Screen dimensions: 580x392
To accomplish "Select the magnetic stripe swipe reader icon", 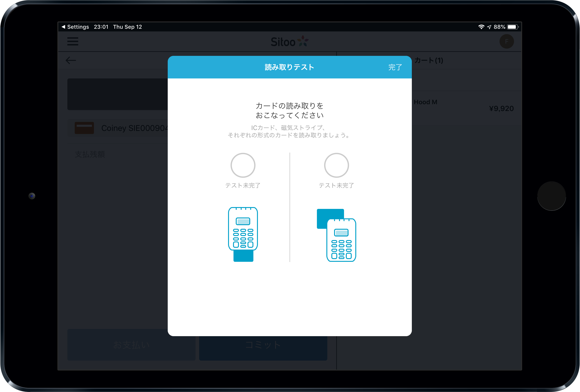I will tap(336, 235).
